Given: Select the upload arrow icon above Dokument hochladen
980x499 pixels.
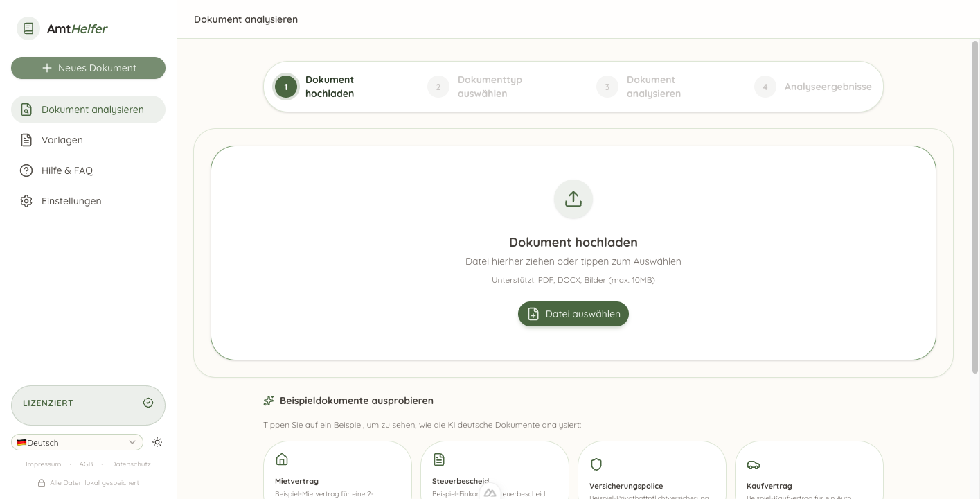Looking at the screenshot, I should (573, 199).
